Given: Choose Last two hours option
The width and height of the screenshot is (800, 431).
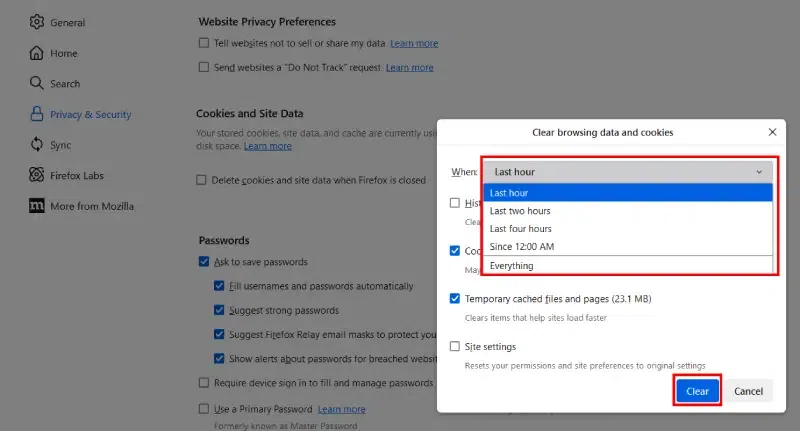Looking at the screenshot, I should (520, 211).
